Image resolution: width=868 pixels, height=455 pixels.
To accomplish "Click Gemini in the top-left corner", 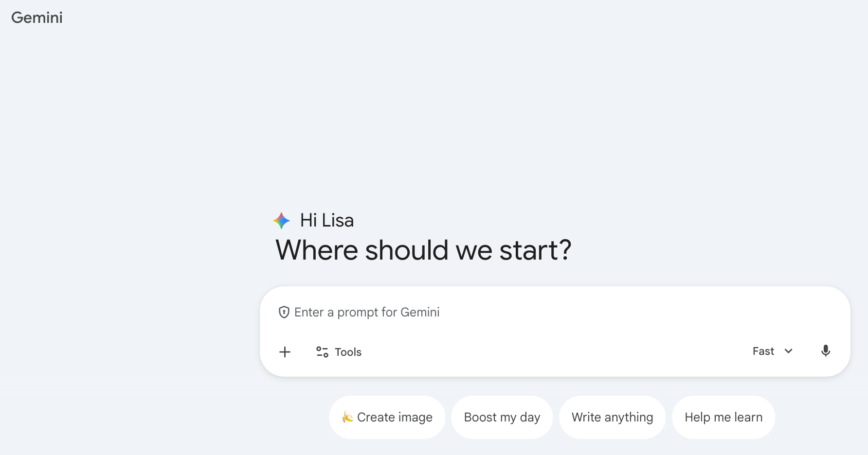I will pos(36,17).
